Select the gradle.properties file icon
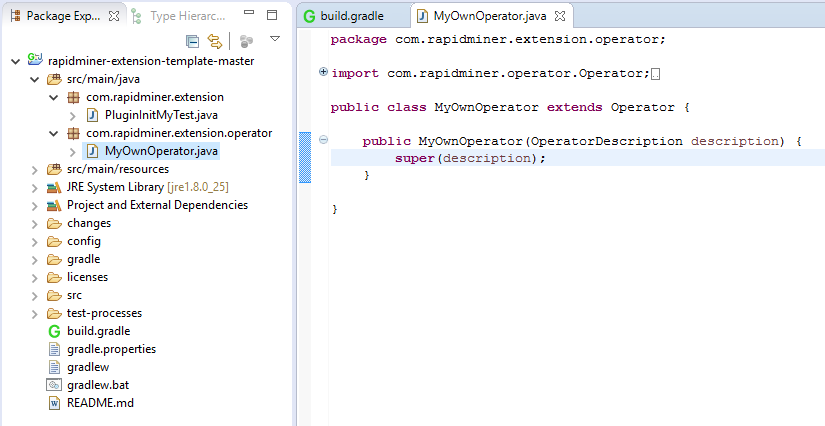This screenshot has width=825, height=426. [x=54, y=349]
